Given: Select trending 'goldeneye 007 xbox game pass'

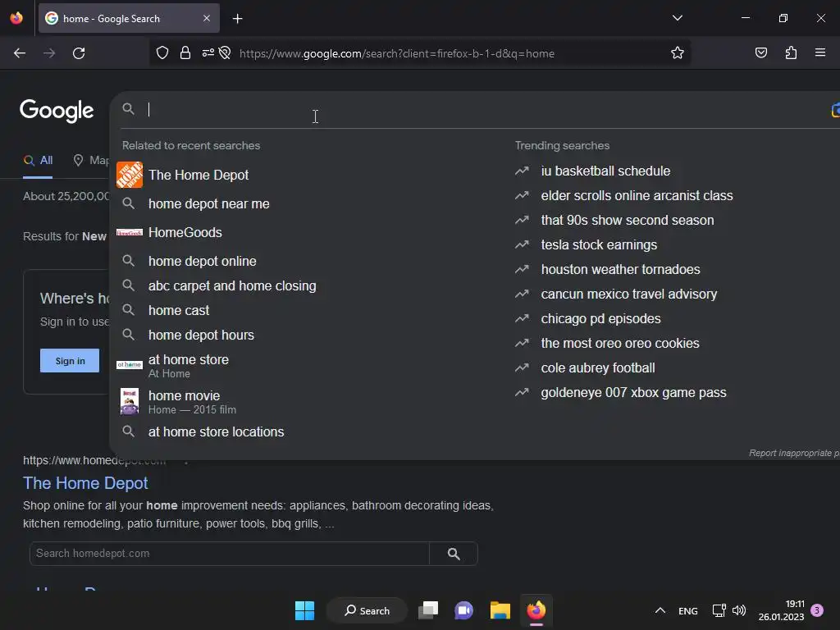Looking at the screenshot, I should coord(633,393).
